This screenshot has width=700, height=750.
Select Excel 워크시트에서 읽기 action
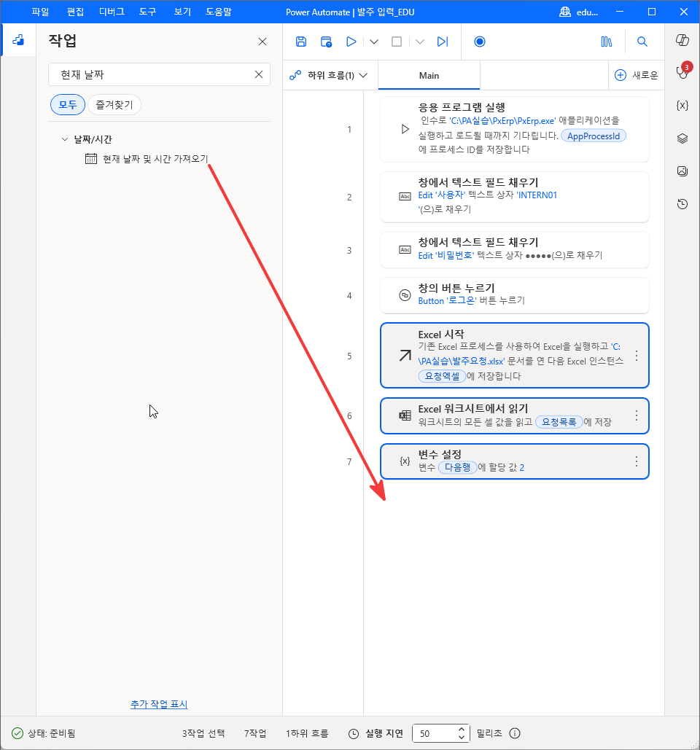[x=514, y=415]
